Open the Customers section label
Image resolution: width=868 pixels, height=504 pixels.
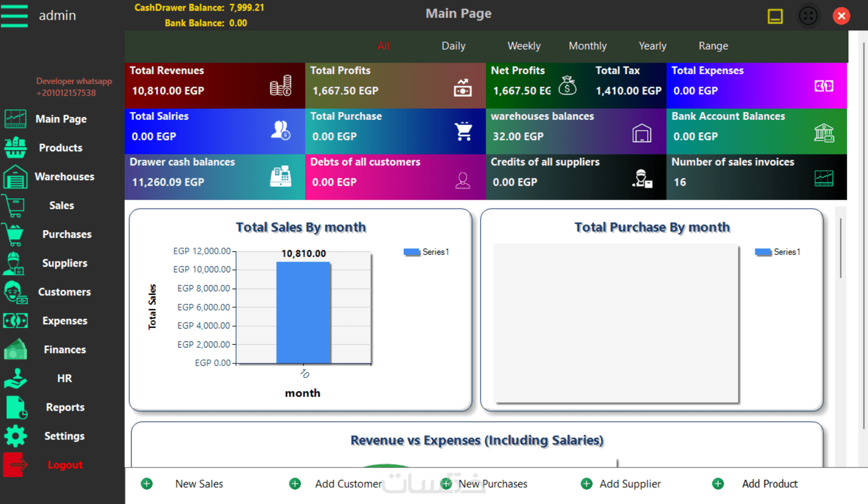(x=65, y=292)
